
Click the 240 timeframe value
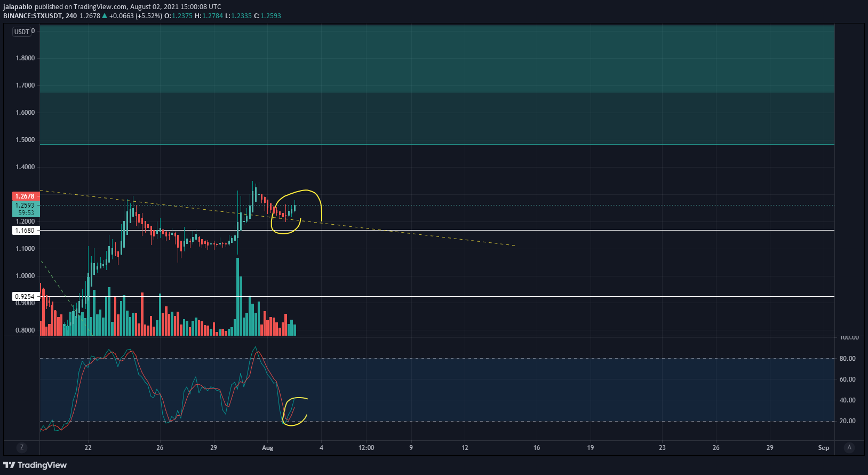click(71, 16)
